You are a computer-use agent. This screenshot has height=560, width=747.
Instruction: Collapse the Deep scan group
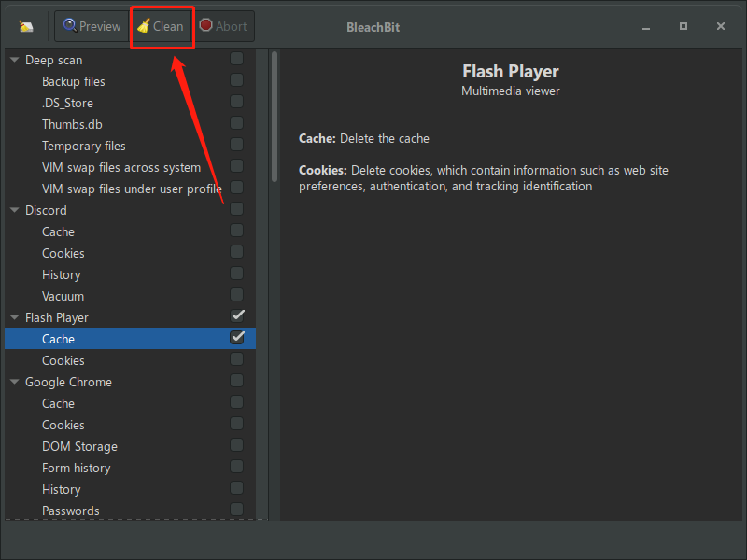(15, 61)
